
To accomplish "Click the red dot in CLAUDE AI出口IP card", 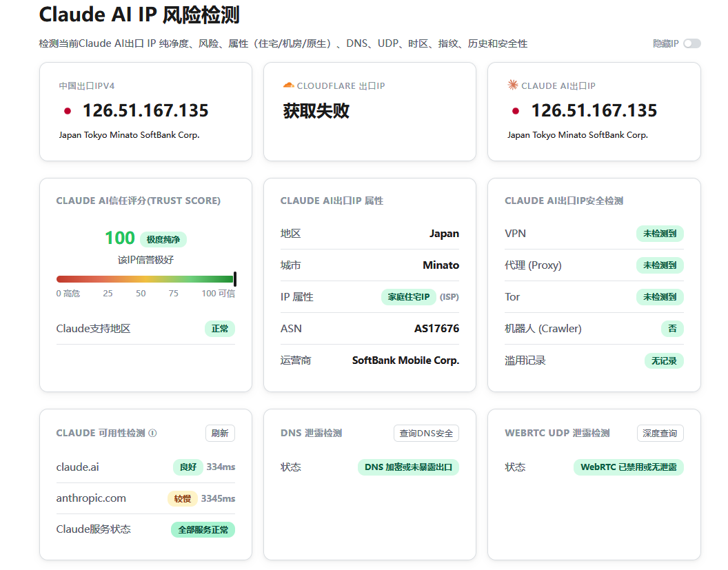I will point(516,111).
